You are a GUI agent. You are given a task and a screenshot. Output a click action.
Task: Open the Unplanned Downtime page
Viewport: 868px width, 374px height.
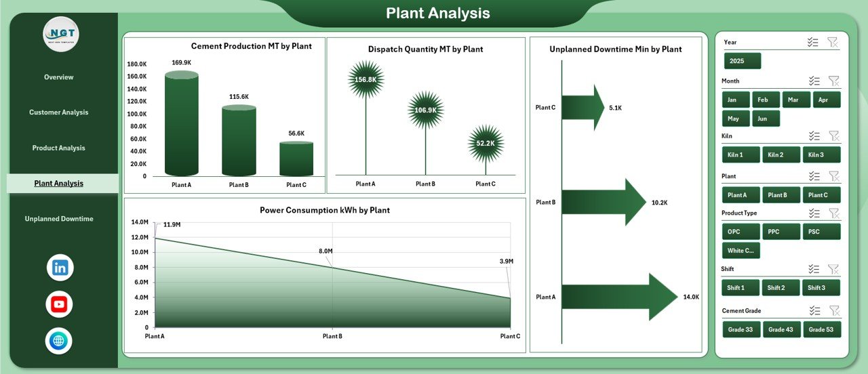tap(59, 219)
